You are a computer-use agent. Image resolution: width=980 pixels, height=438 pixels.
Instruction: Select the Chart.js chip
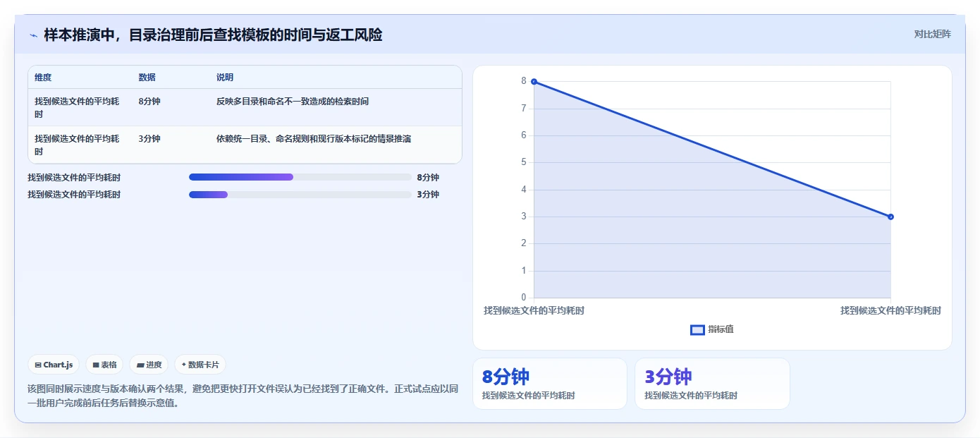(54, 365)
